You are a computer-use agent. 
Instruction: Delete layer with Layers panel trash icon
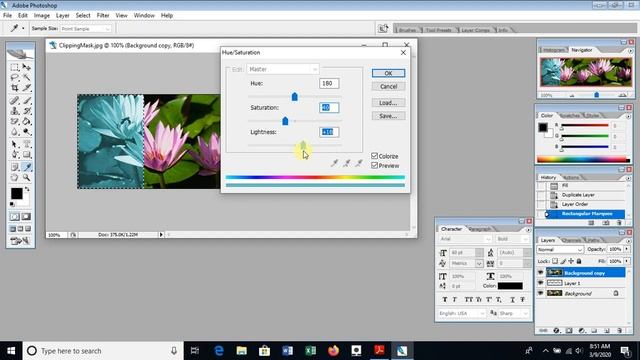(620, 331)
